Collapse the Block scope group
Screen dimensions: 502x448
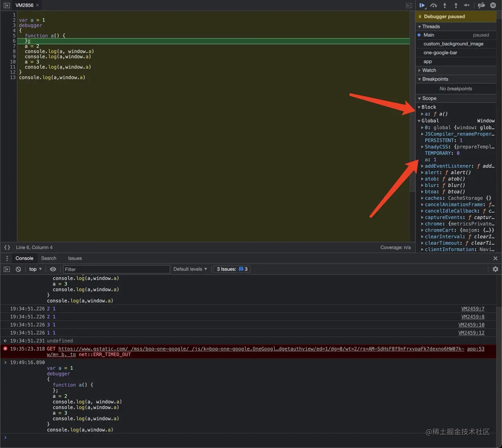[419, 107]
